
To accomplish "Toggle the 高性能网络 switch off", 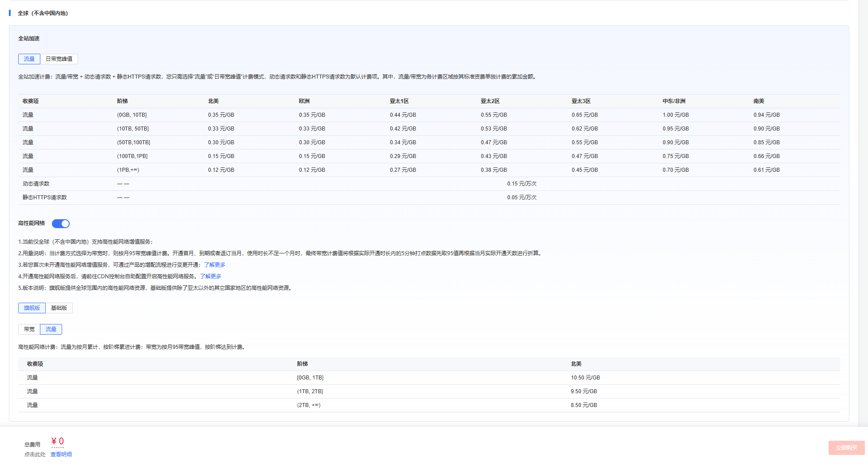I will point(61,224).
